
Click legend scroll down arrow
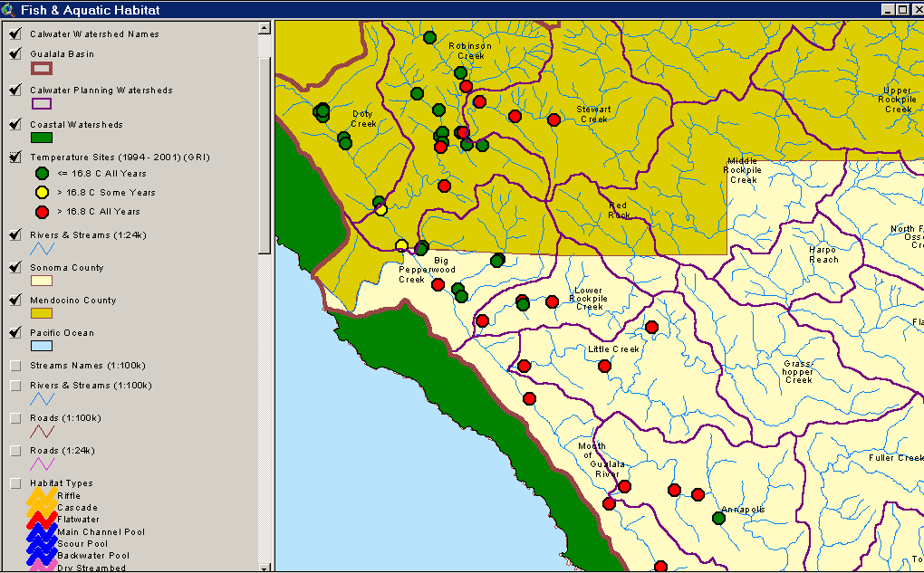pyautogui.click(x=265, y=568)
